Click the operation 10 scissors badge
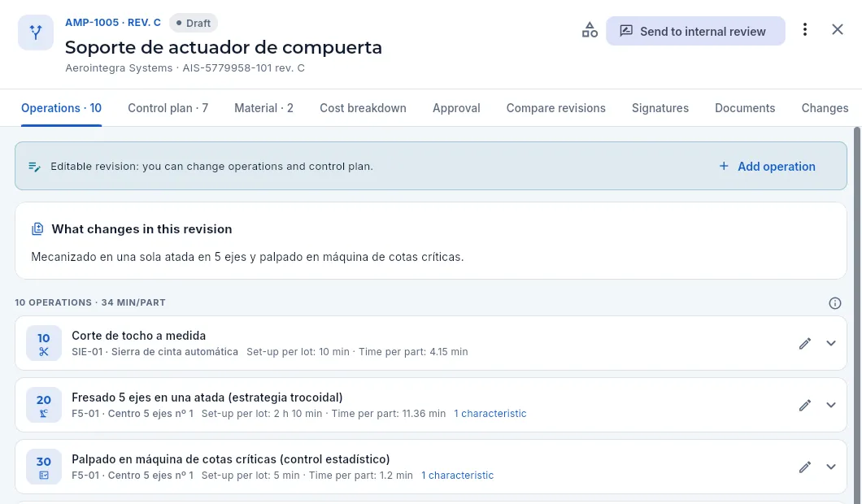The width and height of the screenshot is (862, 504). point(44,344)
